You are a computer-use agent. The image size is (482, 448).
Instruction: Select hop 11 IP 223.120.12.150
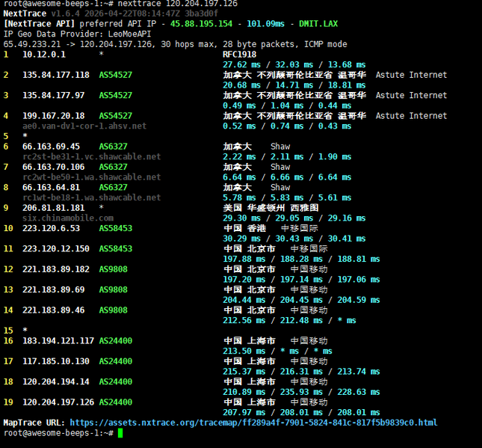[x=56, y=249]
